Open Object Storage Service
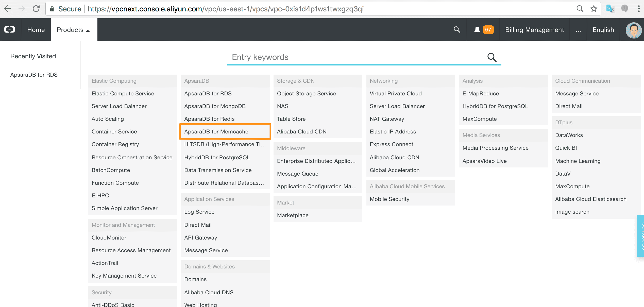The image size is (644, 307). (x=307, y=93)
